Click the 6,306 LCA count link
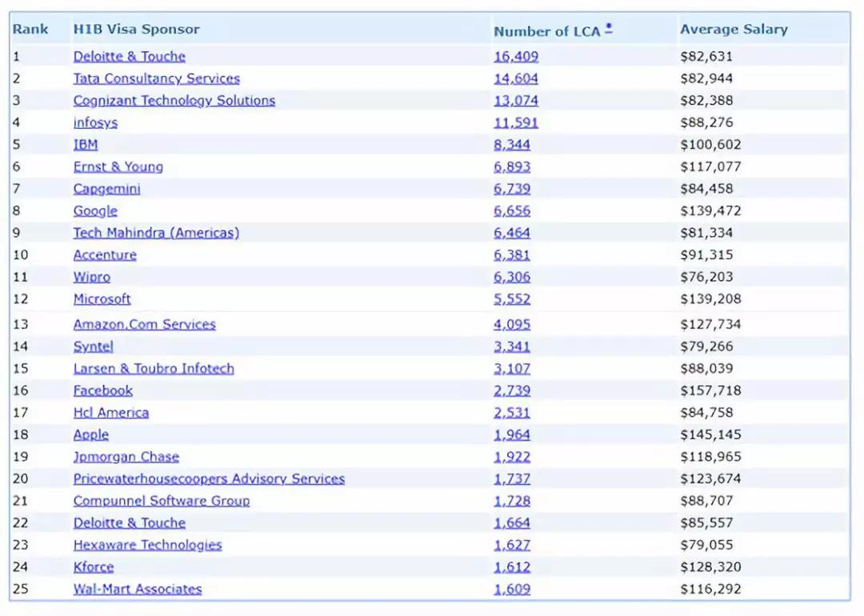Viewport: 864px width, 616px height. [512, 277]
